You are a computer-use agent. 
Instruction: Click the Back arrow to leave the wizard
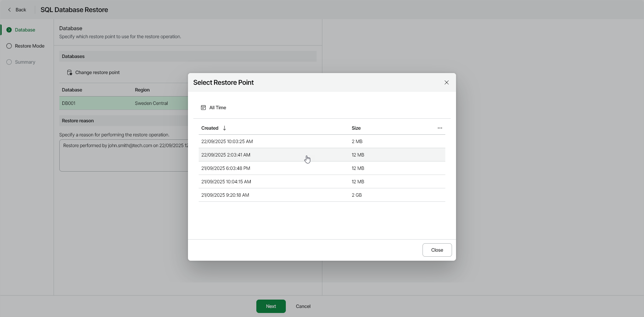pos(10,10)
